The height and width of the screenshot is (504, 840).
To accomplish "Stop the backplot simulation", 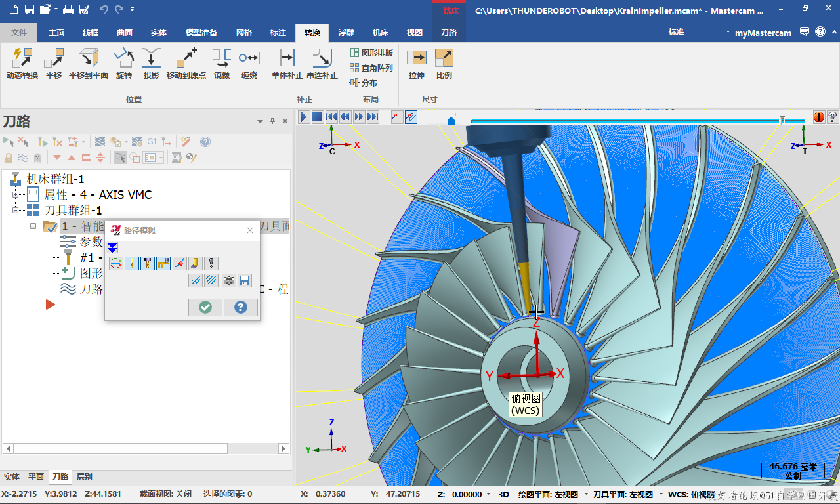I will click(317, 117).
